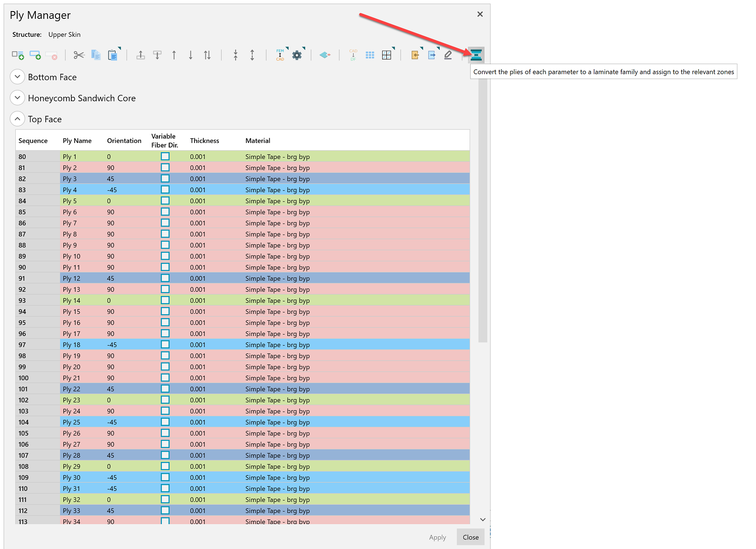This screenshot has height=549, width=756.
Task: Move ply to bottom of stack icon
Action: coord(157,55)
